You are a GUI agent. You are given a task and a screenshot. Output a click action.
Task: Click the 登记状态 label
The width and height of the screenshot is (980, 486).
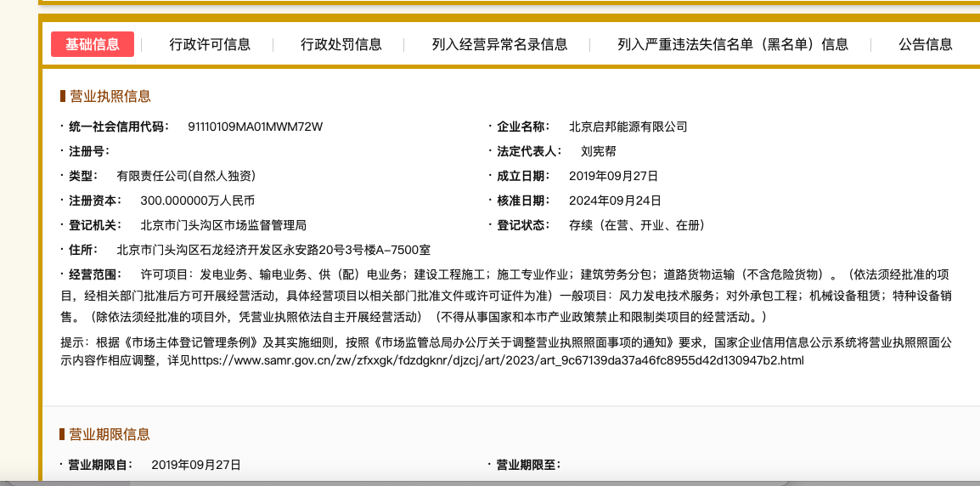523,225
